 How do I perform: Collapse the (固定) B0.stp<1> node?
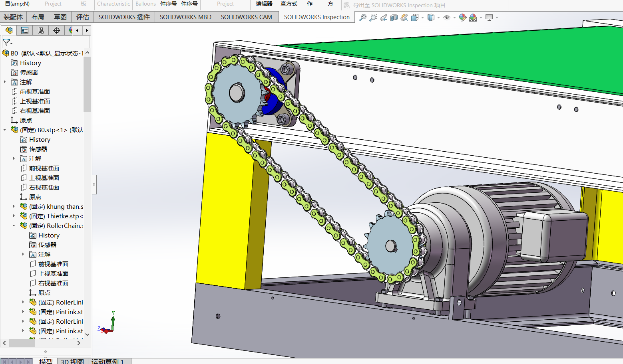5,130
